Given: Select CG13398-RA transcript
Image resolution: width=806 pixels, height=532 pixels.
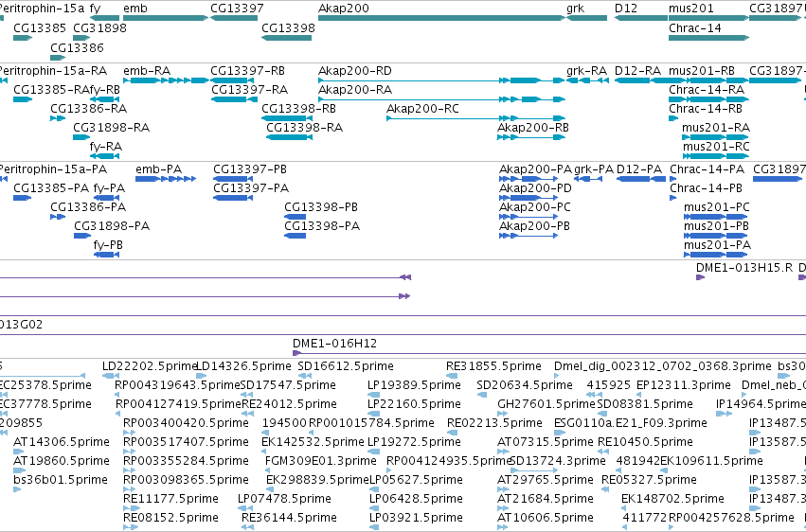Looking at the screenshot, I should [290, 137].
